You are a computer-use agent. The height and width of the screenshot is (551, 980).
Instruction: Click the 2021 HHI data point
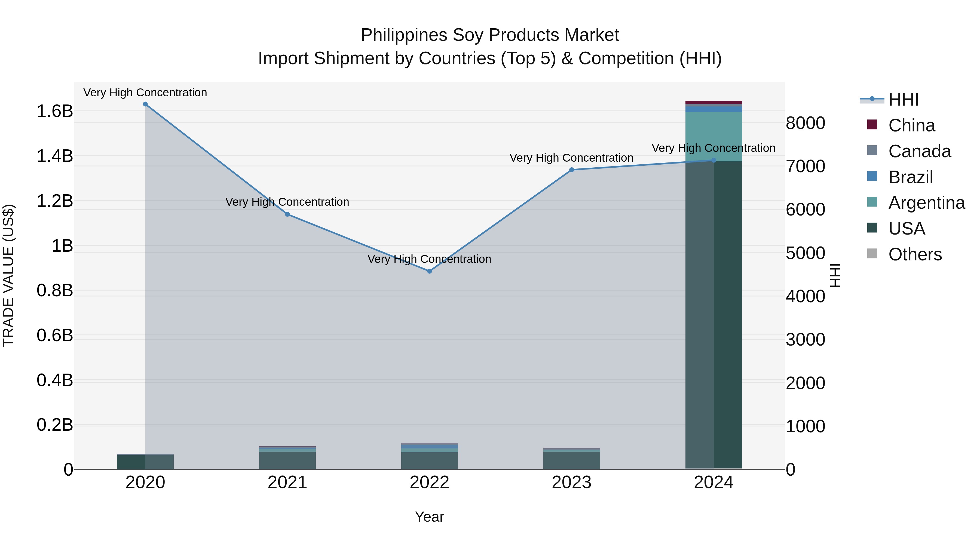[288, 214]
